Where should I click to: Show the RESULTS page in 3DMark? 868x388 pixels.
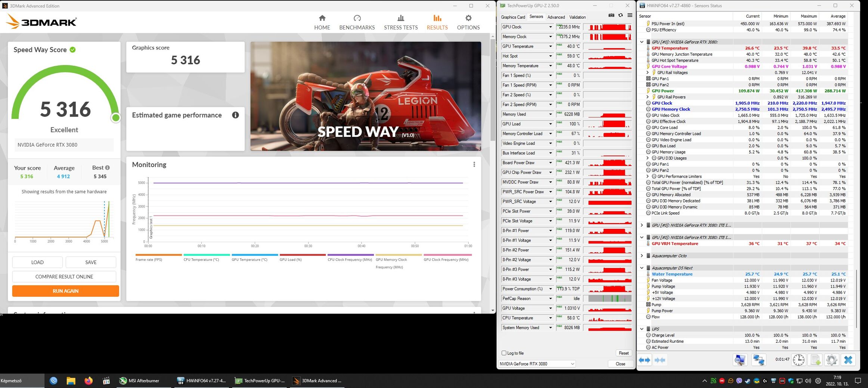click(437, 22)
